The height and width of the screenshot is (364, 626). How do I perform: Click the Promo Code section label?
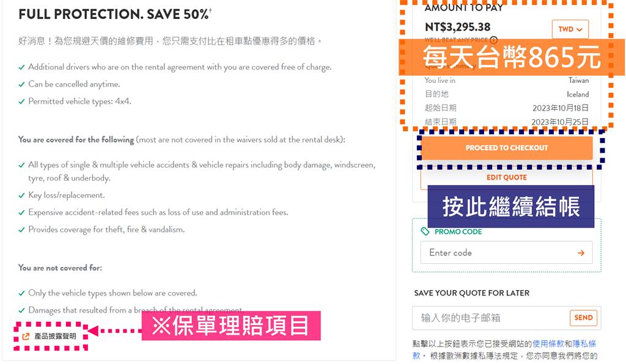coord(458,231)
